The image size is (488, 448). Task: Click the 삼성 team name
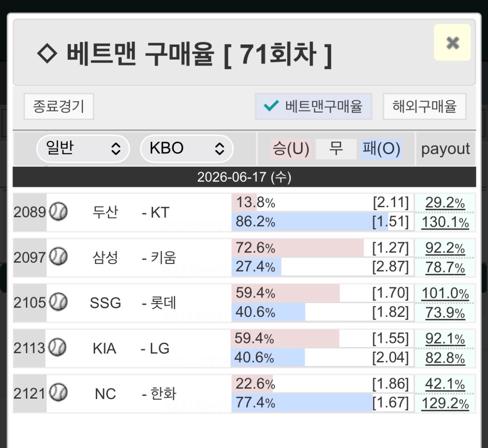[105, 257]
